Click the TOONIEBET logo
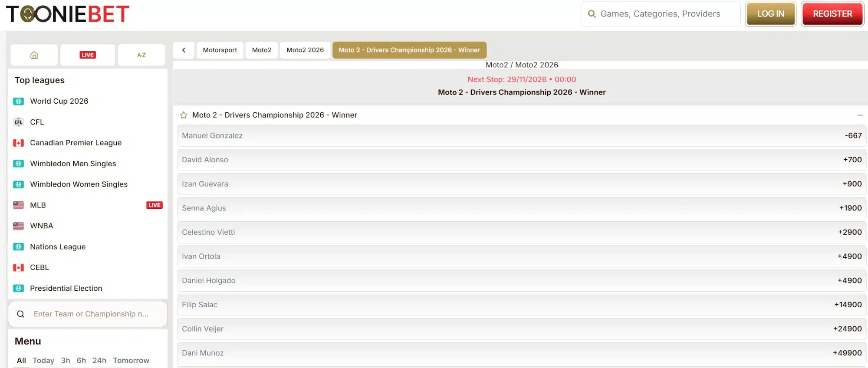 [68, 14]
